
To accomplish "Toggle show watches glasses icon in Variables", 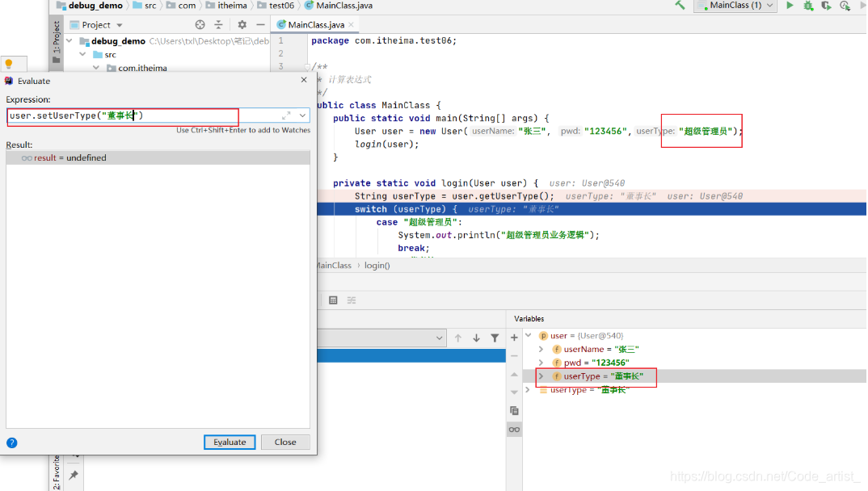I will (x=514, y=430).
